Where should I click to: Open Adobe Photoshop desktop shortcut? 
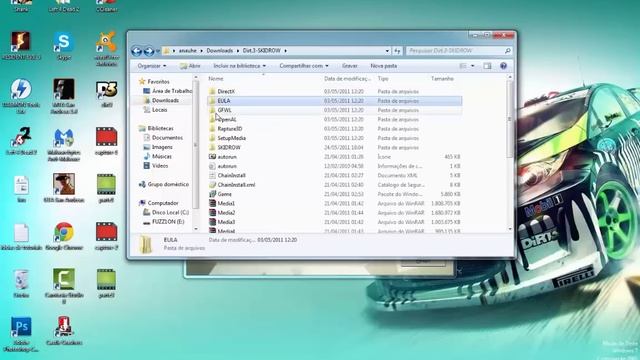21,334
